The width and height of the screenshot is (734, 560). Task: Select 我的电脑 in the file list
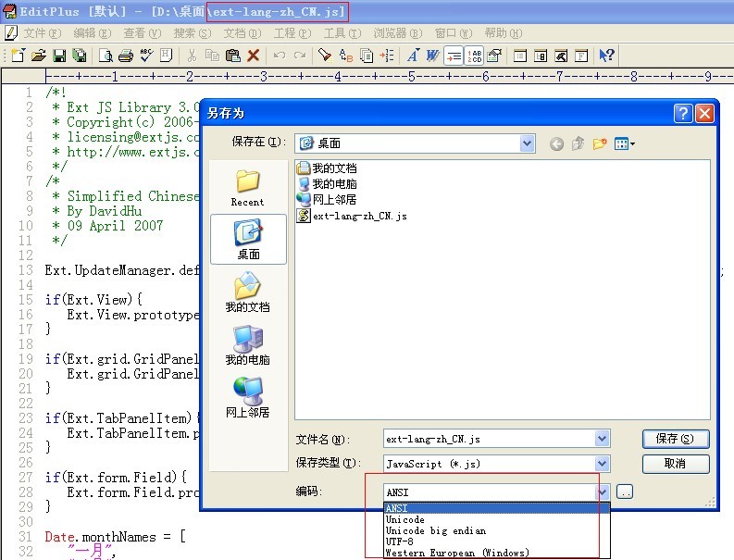click(x=328, y=183)
